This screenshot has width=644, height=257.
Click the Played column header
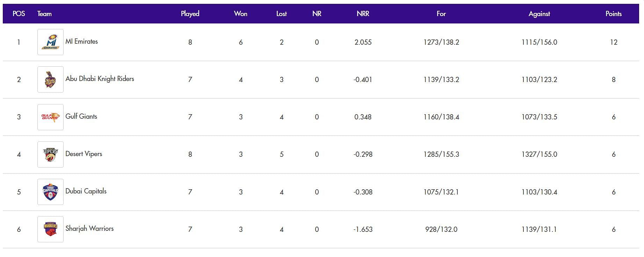(190, 14)
